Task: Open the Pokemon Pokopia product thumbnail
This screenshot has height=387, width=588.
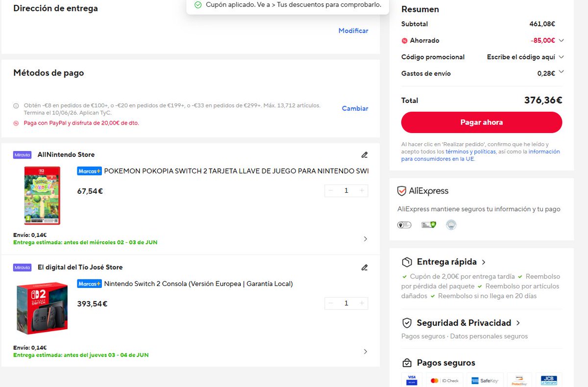Action: coord(42,196)
